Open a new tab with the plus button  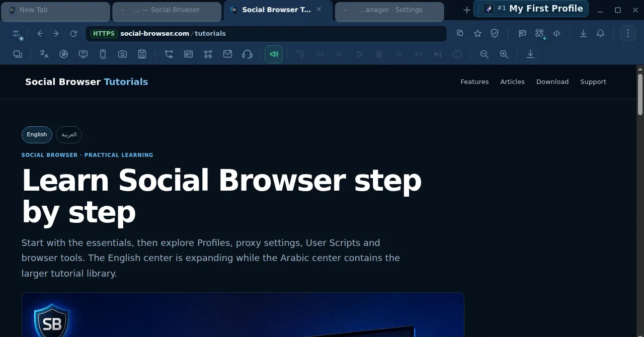click(x=466, y=10)
